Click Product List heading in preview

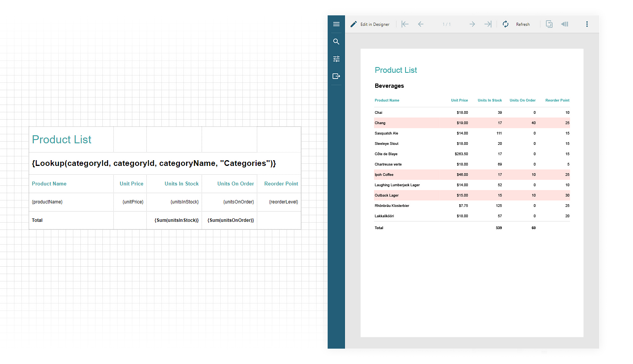396,70
